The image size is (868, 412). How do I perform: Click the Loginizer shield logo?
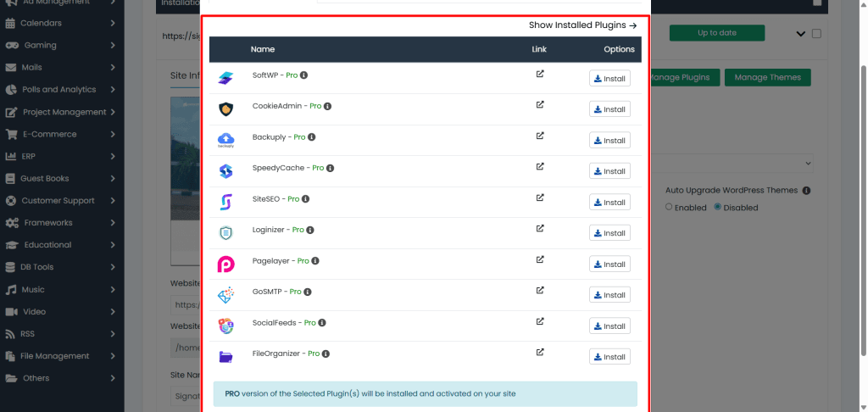[225, 233]
